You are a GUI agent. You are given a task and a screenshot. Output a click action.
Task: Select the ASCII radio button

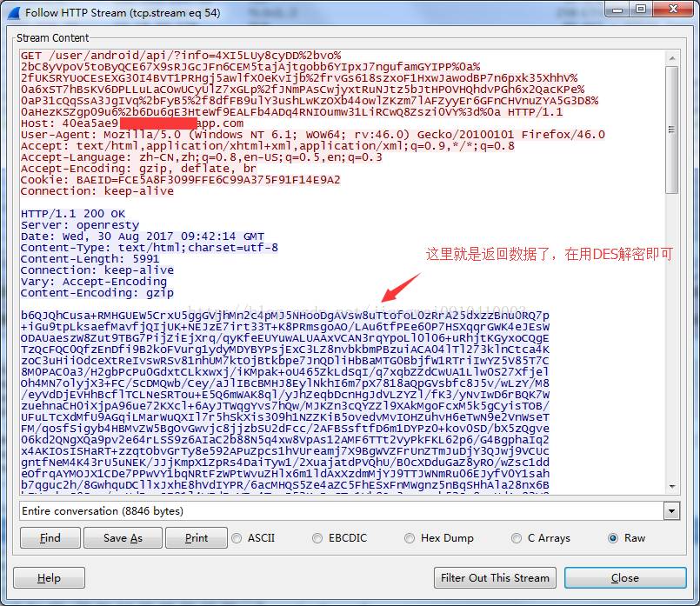pyautogui.click(x=237, y=538)
